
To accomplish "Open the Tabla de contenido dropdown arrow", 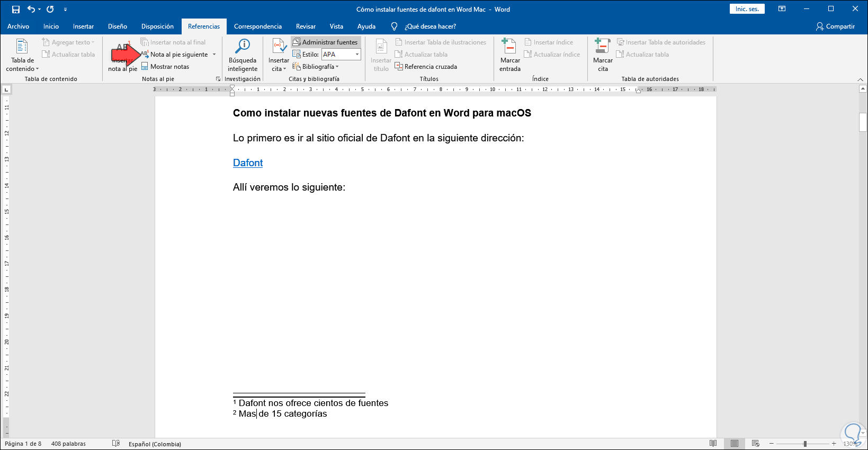I will (x=37, y=69).
